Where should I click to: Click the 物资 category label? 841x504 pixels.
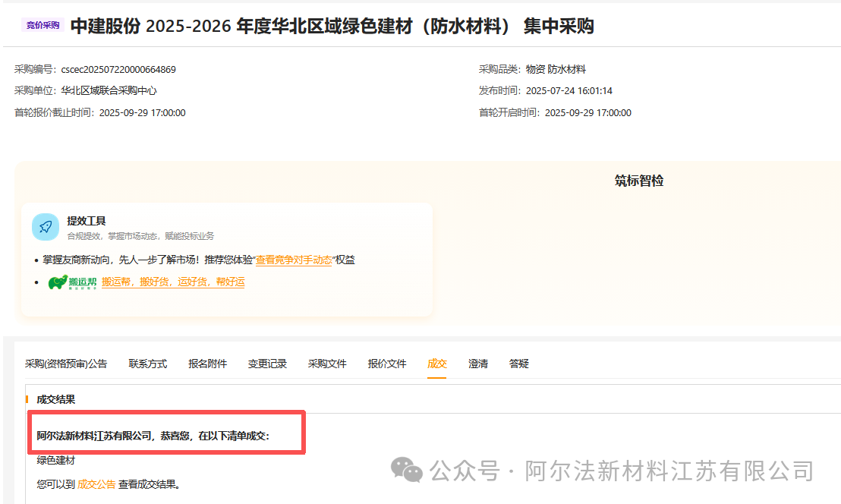click(x=534, y=68)
